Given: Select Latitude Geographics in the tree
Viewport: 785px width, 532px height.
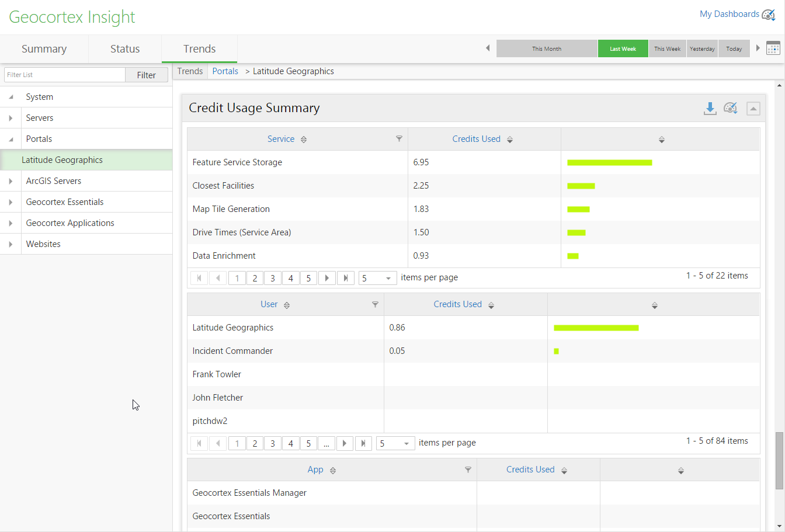Looking at the screenshot, I should 86,160.
